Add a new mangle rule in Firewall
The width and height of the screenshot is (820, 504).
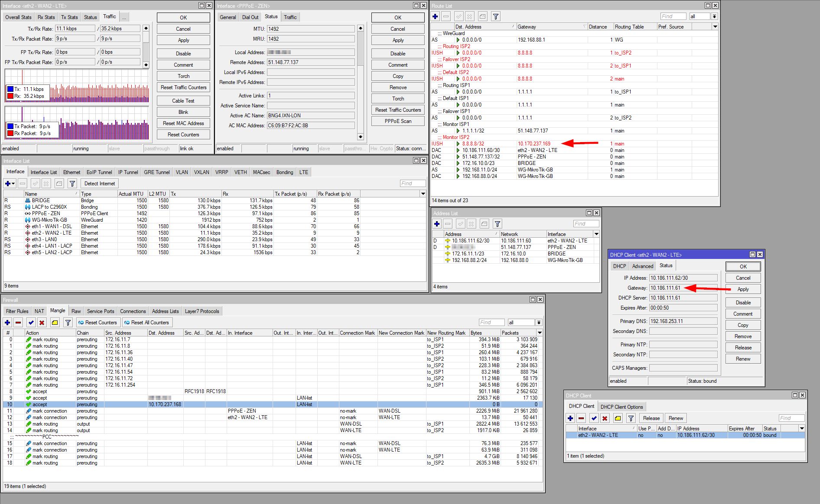7,323
